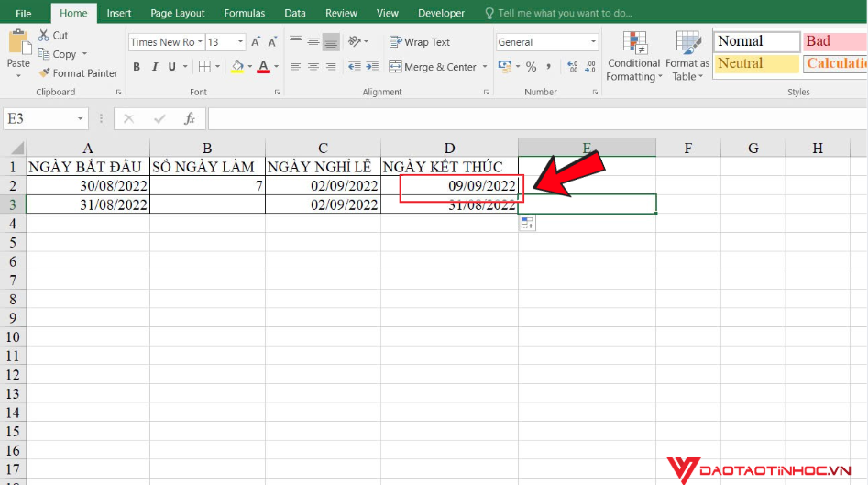The width and height of the screenshot is (868, 485).
Task: Open borders dropdown arrow
Action: (x=217, y=67)
